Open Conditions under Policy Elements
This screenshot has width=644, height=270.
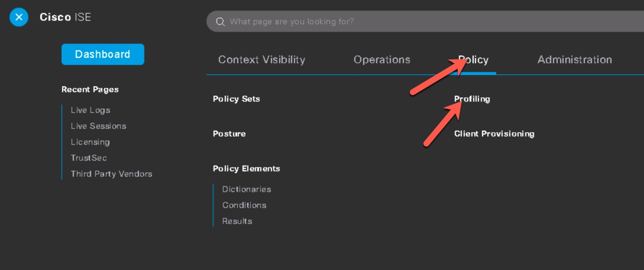244,205
